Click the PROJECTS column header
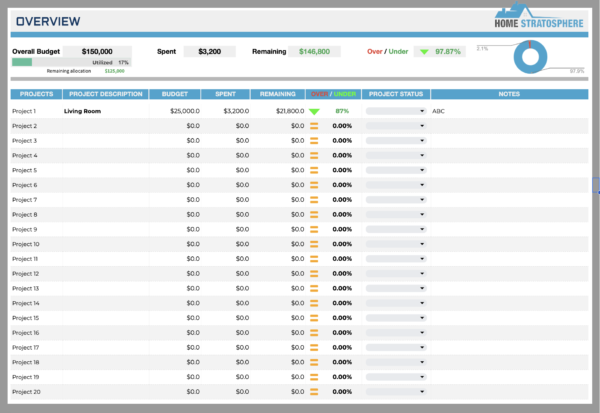600x413 pixels. [36, 94]
